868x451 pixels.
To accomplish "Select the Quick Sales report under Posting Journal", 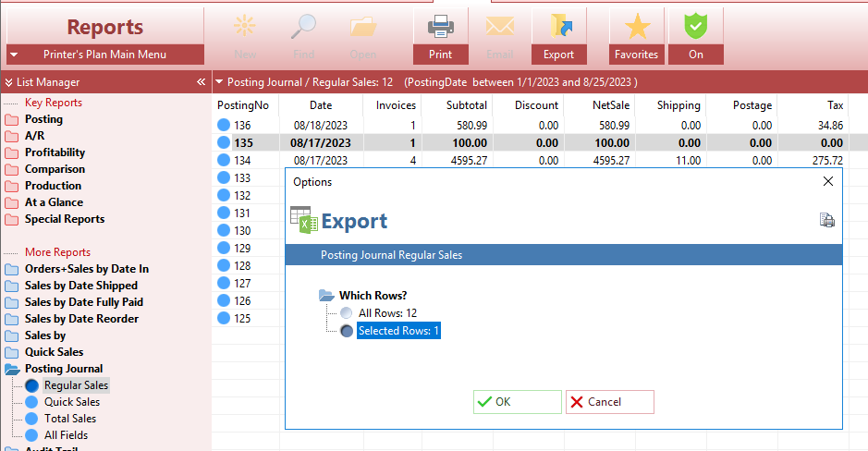I will coord(72,402).
